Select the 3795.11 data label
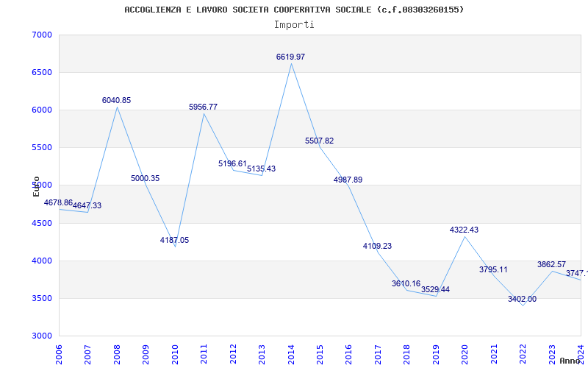The height and width of the screenshot is (368, 588). point(493,269)
